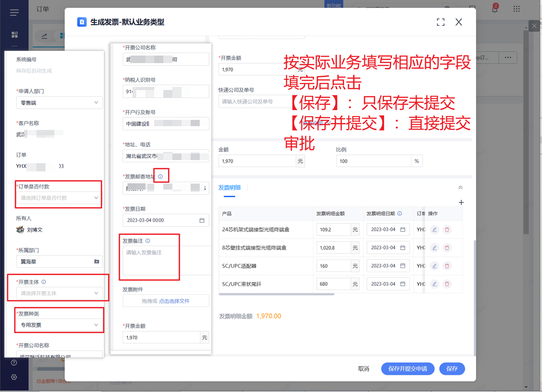
Task: Click the 开票金额 field showing 1,970 at top
Action: (x=257, y=70)
